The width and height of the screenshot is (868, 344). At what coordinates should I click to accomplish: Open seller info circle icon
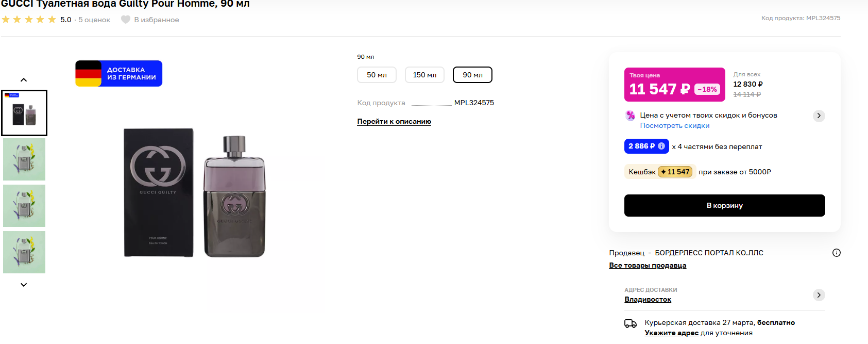837,253
